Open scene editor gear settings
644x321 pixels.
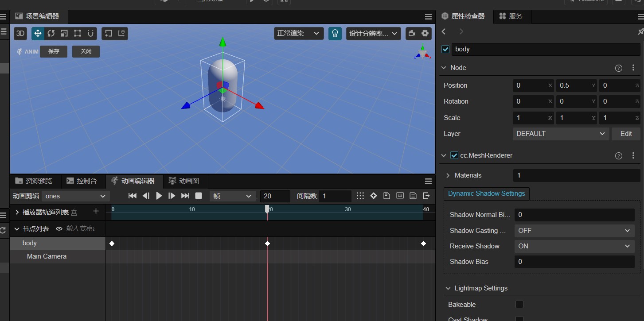pyautogui.click(x=425, y=34)
